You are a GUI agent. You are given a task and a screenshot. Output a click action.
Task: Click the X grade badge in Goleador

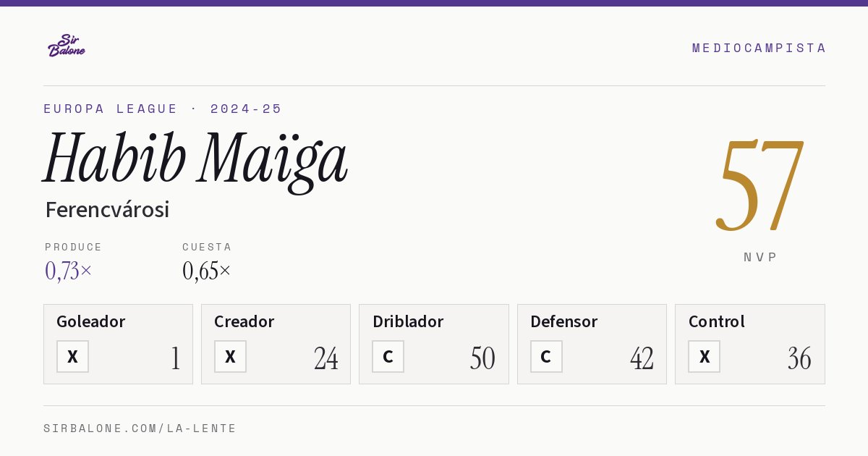72,357
